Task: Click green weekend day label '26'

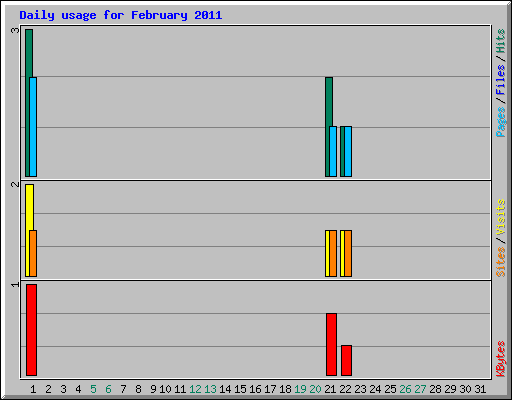Action: click(405, 389)
